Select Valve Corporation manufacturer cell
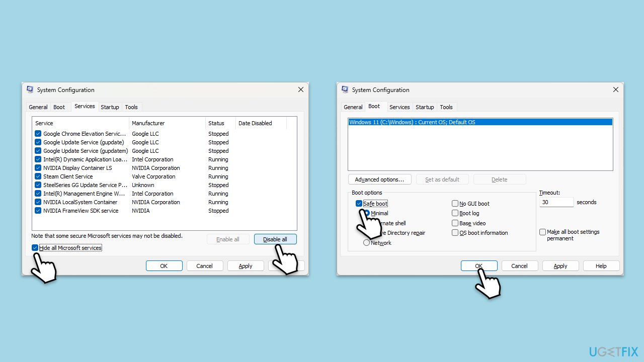This screenshot has height=362, width=644. tap(153, 176)
